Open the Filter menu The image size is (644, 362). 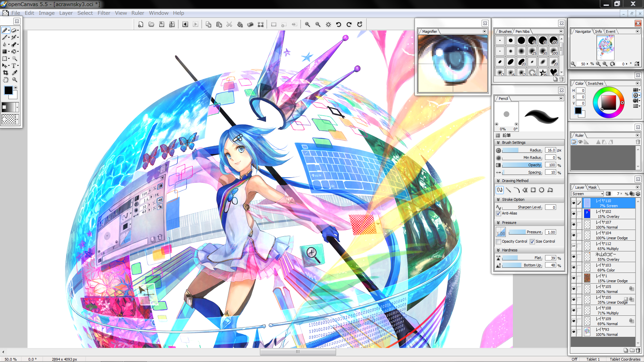pos(104,13)
